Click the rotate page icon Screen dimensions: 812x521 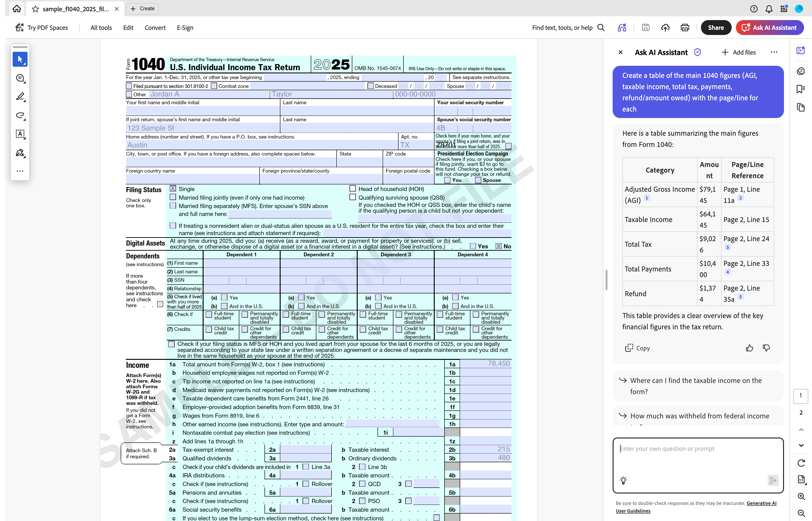pos(801,463)
